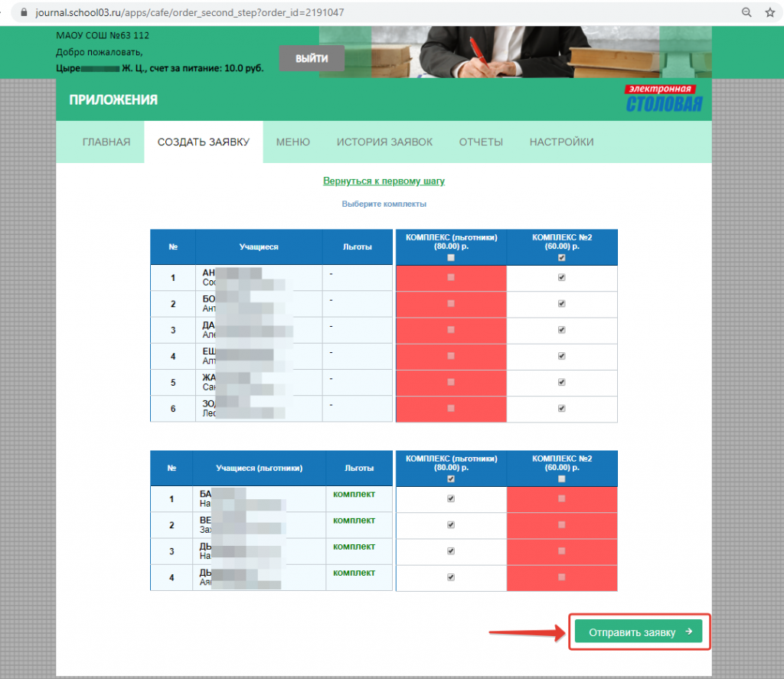Image resolution: width=784 pixels, height=679 pixels.
Task: Open the ИСТОРИЯ ЗАЯВОК tab
Action: pyautogui.click(x=384, y=142)
